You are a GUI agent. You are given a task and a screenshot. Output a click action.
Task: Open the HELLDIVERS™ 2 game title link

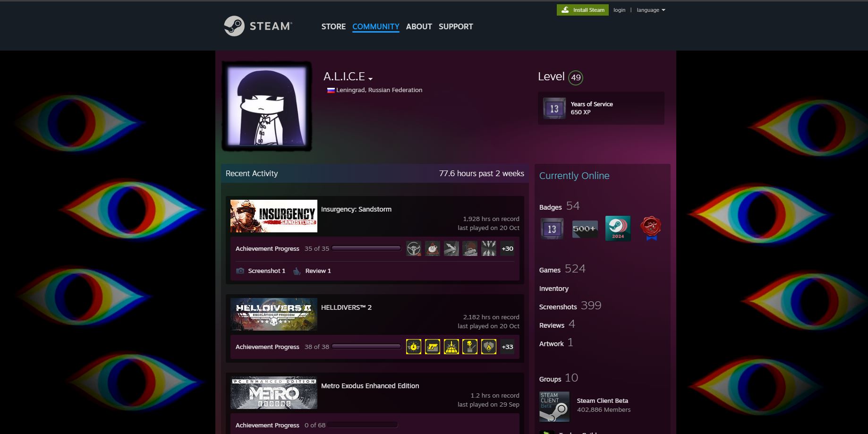point(346,307)
